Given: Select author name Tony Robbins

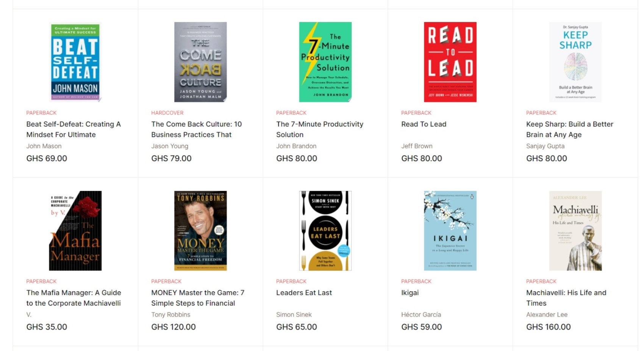Looking at the screenshot, I should pos(170,315).
